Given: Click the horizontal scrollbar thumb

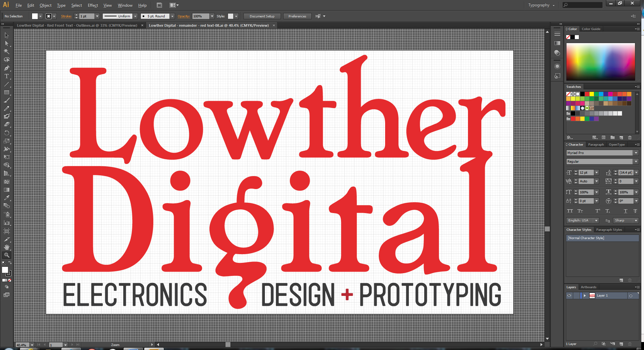Looking at the screenshot, I should tap(228, 344).
